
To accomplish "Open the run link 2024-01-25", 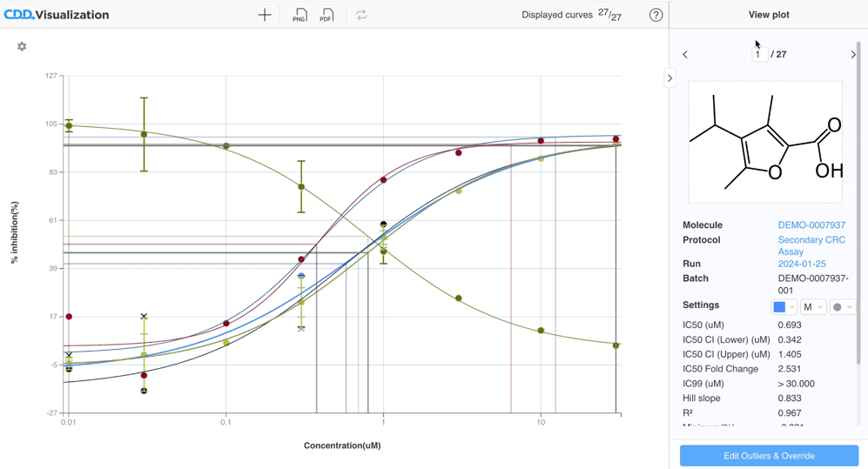I will [802, 264].
